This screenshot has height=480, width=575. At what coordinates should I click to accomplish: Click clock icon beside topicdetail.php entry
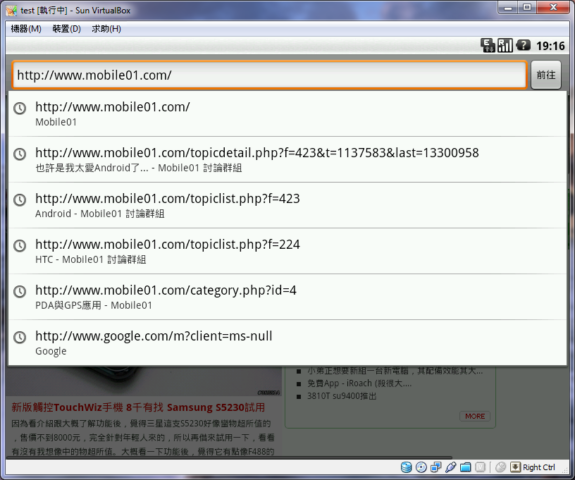click(x=20, y=154)
